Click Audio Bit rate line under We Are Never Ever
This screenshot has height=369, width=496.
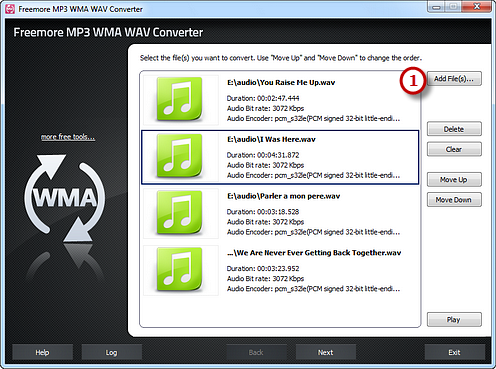tap(265, 278)
